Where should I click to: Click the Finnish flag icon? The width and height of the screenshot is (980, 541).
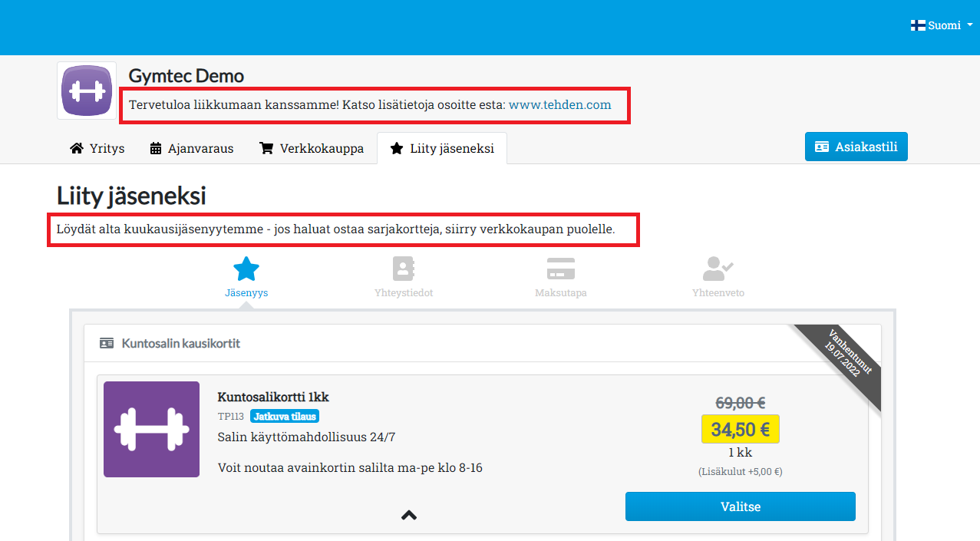[x=918, y=25]
